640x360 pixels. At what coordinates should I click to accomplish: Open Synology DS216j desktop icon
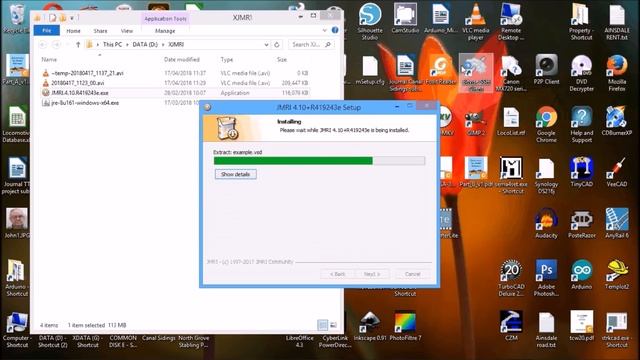[x=546, y=176]
